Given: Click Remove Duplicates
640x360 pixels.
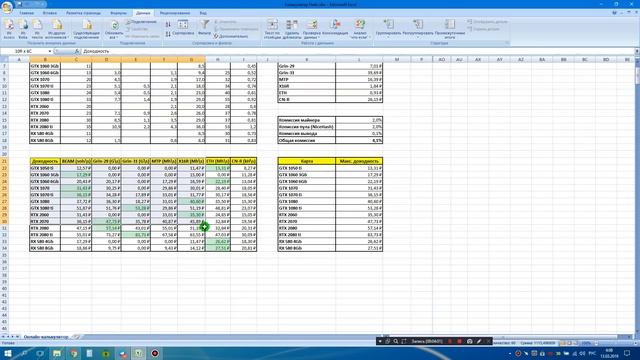Looking at the screenshot, I should point(292,29).
